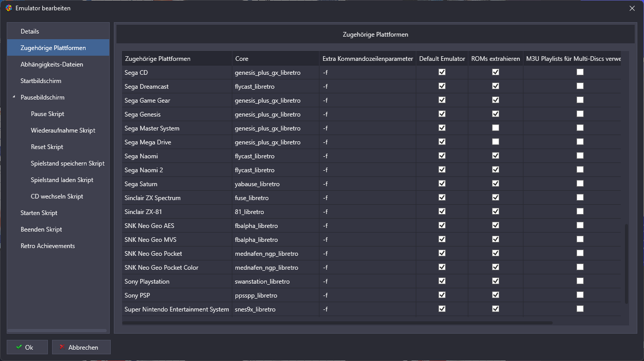Viewport: 644px width, 361px height.
Task: Check ROMs extrahieren for Sega Mega Drive
Action: point(496,142)
